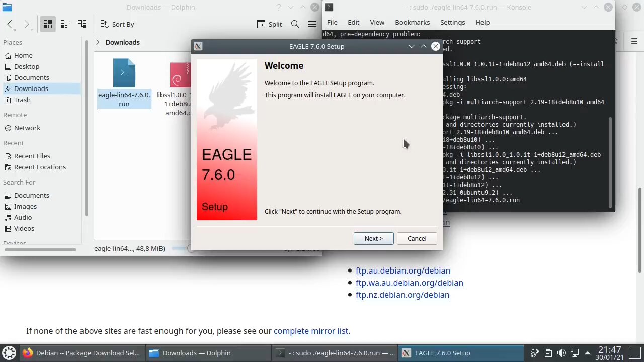Viewport: 644px width, 362px height.
Task: Minimize the EAGLE Setup window
Action: 411,46
